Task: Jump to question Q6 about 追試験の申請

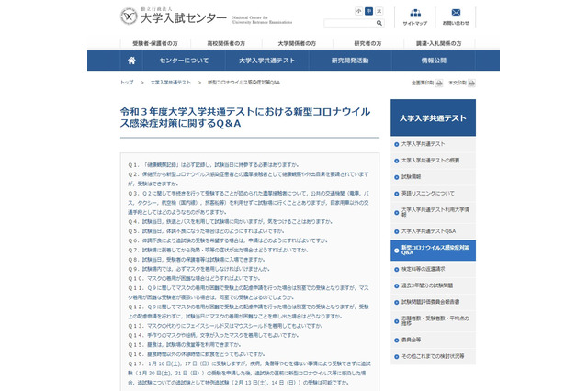Action: [228, 240]
